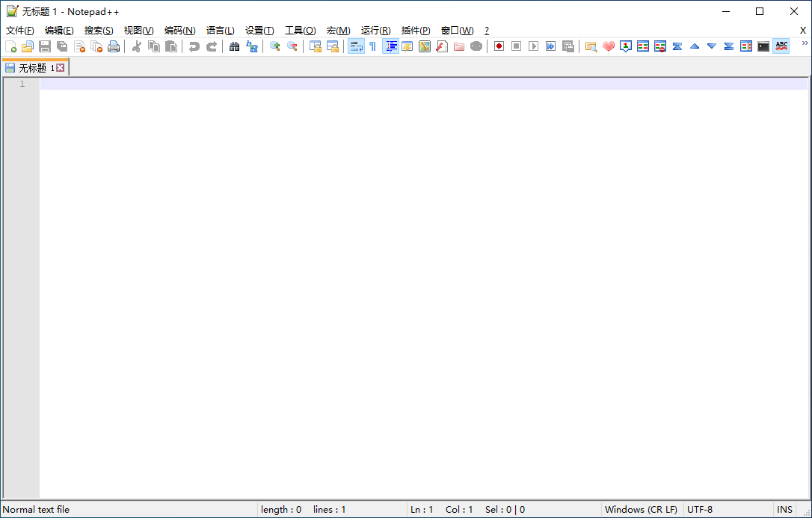The image size is (812, 518).
Task: Click the UTF-8 encoding indicator
Action: point(701,509)
